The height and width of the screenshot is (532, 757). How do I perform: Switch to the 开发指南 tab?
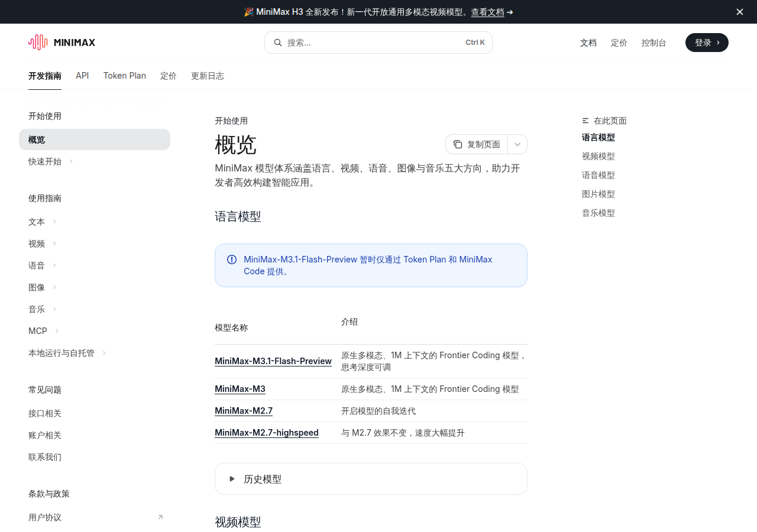click(x=45, y=76)
